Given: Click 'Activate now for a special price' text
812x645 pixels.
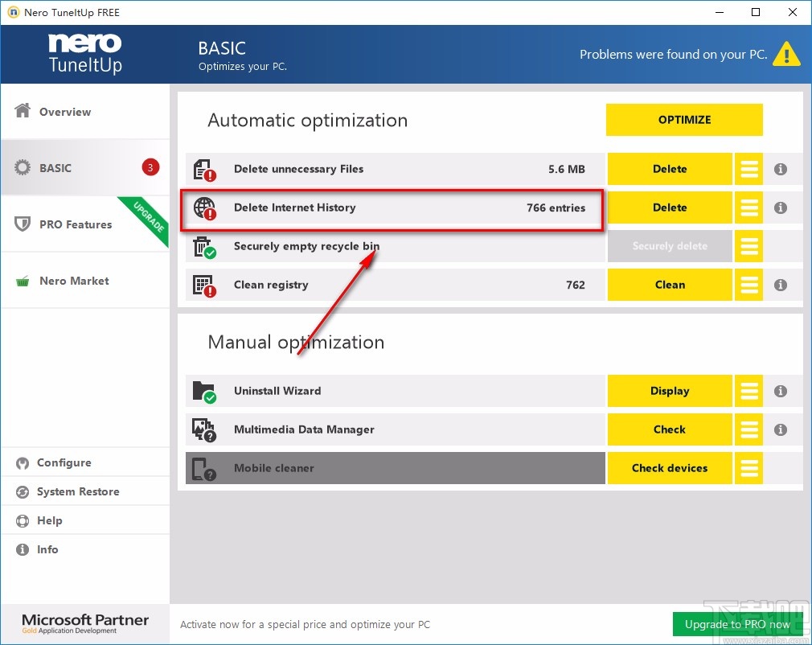Looking at the screenshot, I should pyautogui.click(x=305, y=625).
